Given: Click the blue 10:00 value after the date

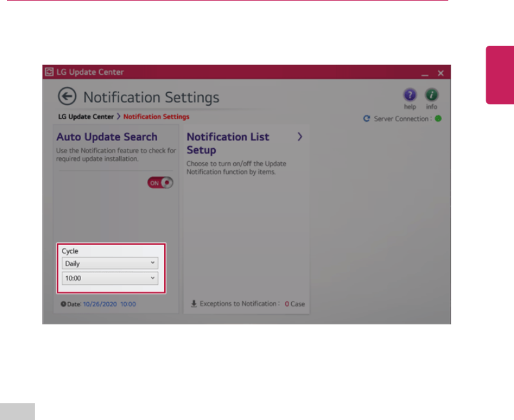Looking at the screenshot, I should (x=128, y=304).
